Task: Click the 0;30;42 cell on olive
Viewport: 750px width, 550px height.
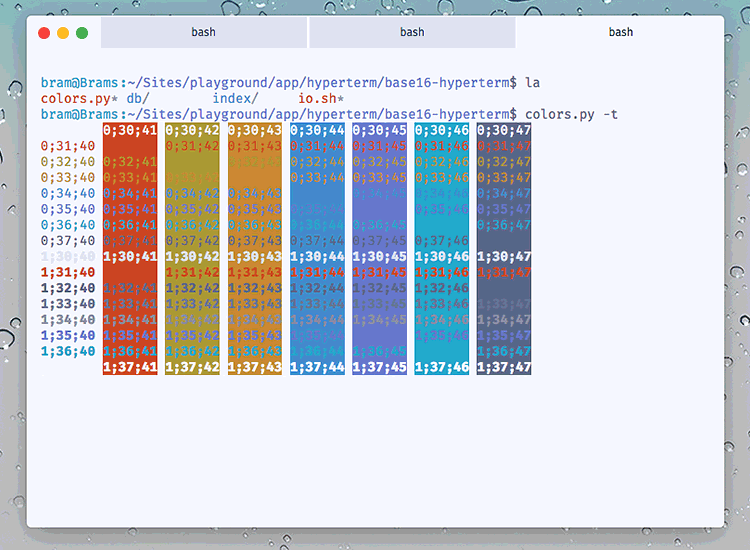Action: [192, 130]
